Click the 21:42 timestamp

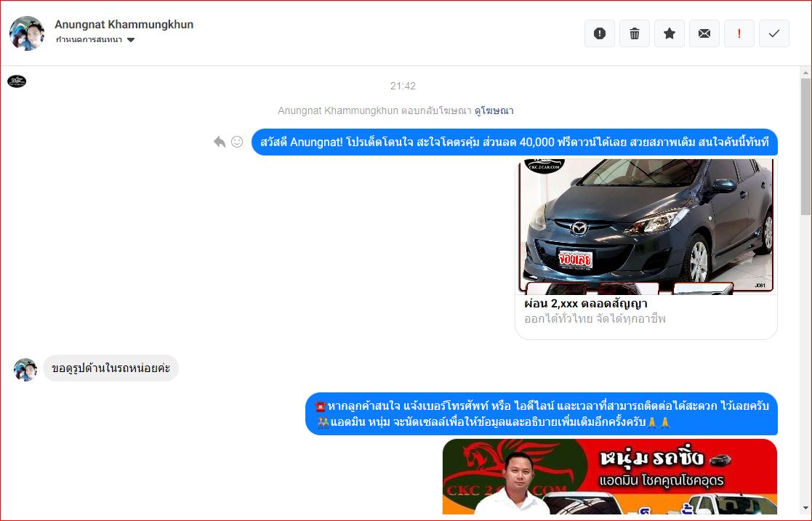point(403,86)
